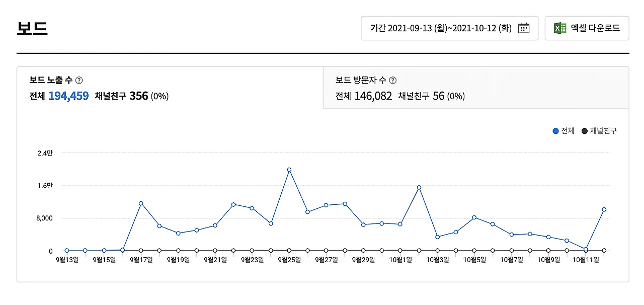This screenshot has height=305, width=644.
Task: Switch to the 보드 방문자 수 tab
Action: 476,88
